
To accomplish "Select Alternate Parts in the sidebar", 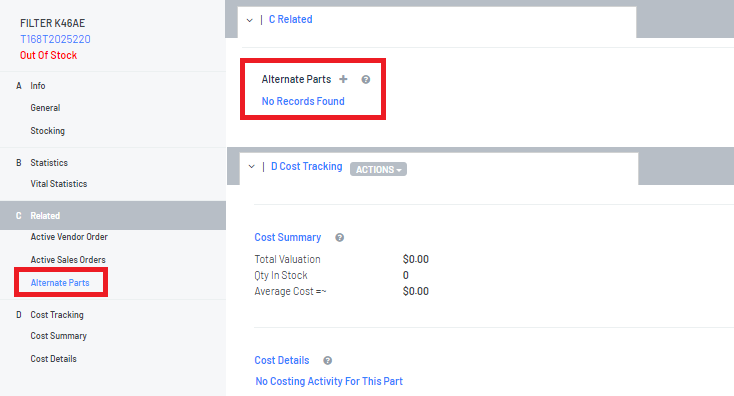I will pos(60,283).
